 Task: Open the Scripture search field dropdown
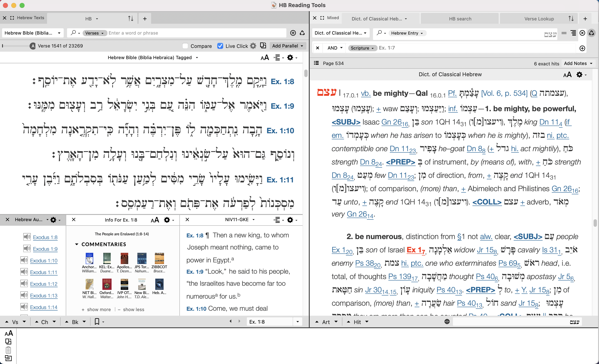(x=362, y=48)
